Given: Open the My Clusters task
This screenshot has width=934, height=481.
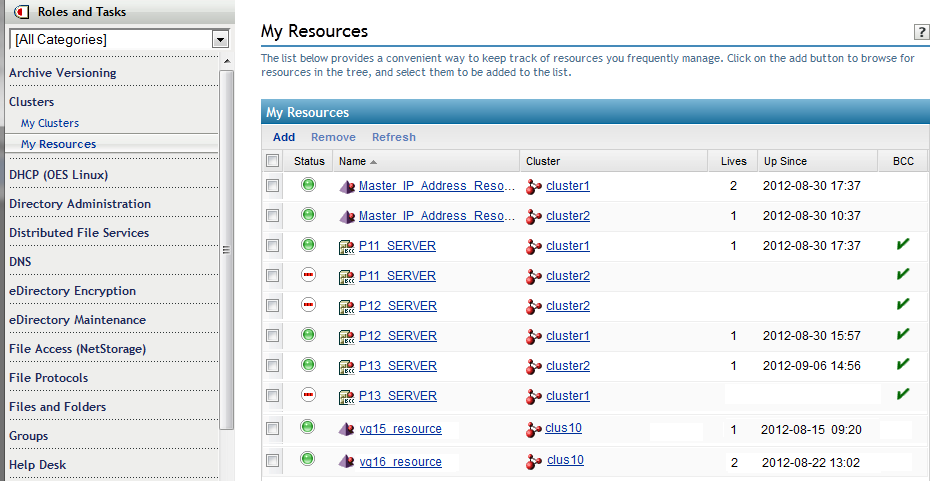Looking at the screenshot, I should click(x=50, y=123).
